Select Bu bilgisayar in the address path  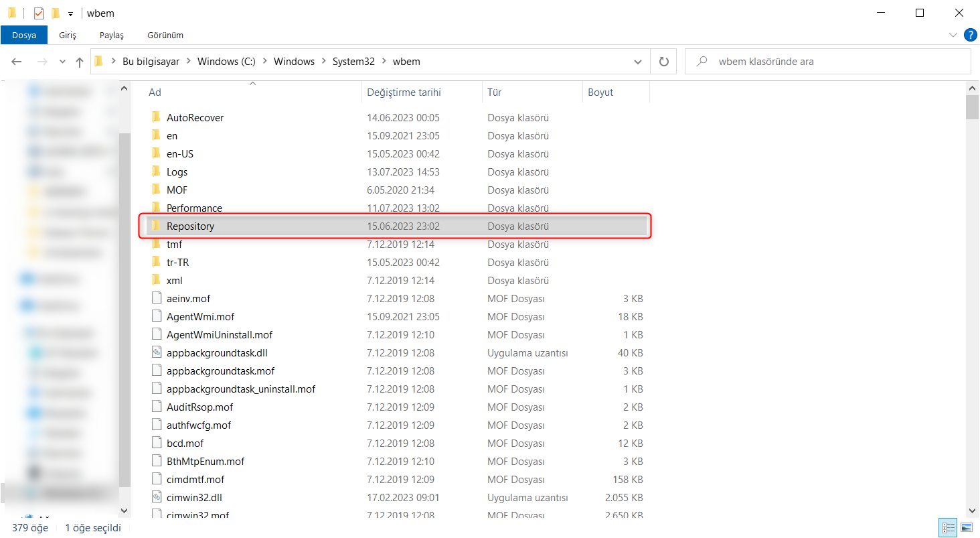click(x=151, y=62)
